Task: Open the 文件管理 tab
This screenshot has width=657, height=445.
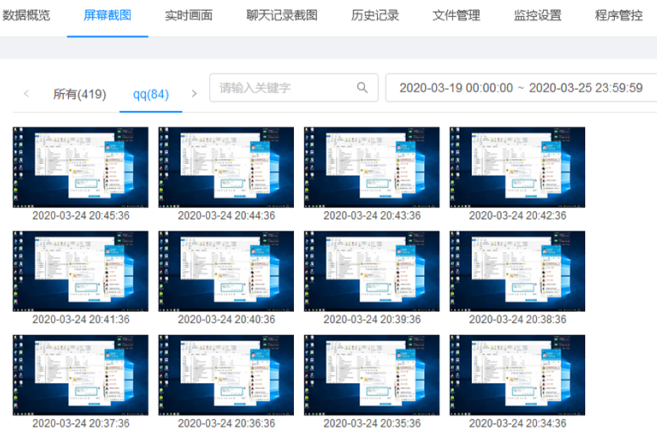Action: (x=456, y=16)
